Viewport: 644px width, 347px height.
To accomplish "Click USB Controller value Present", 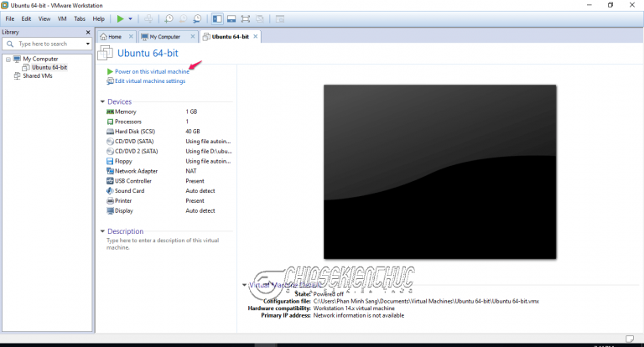I will coord(195,181).
